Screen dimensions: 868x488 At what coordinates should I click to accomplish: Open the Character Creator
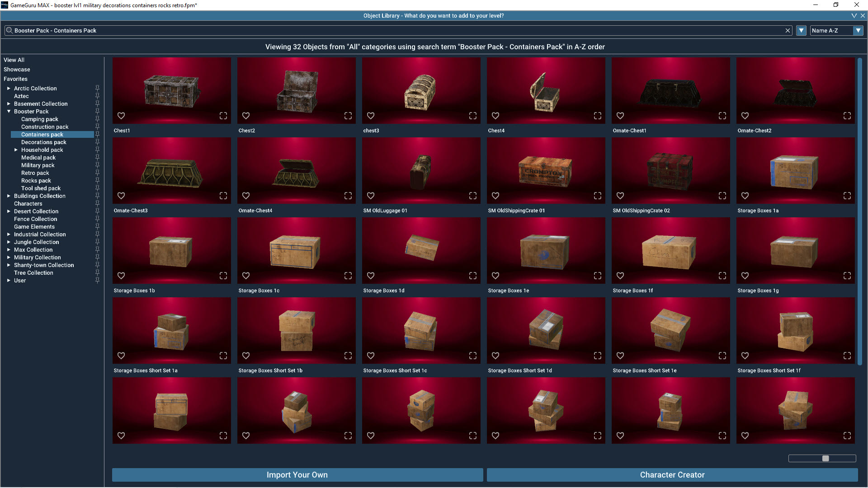click(x=672, y=475)
